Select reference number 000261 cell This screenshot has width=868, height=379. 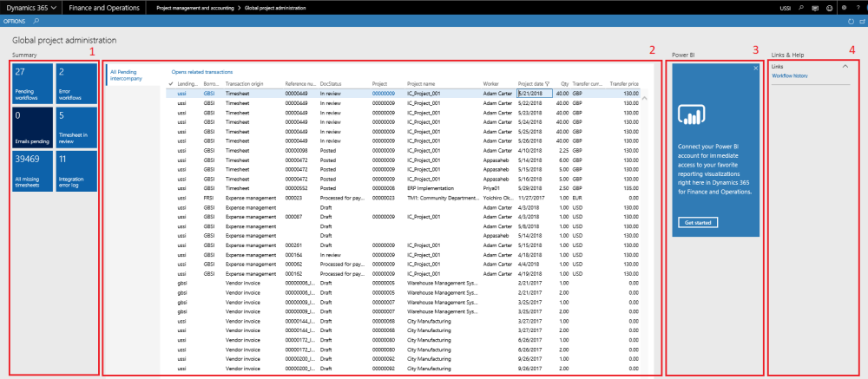click(x=293, y=245)
